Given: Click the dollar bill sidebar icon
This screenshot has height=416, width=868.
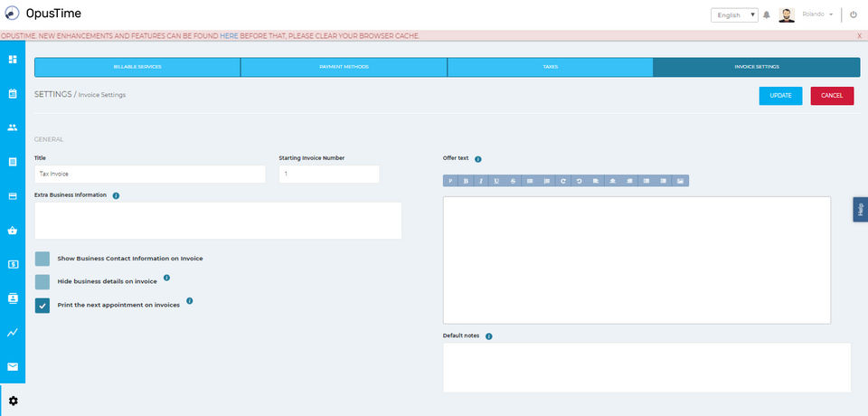Looking at the screenshot, I should click(x=12, y=264).
